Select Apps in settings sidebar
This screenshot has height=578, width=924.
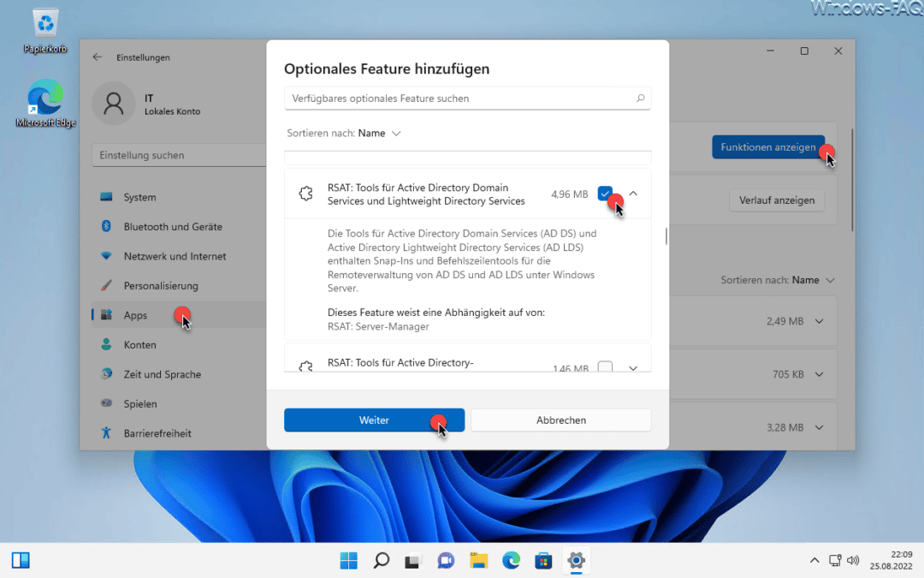pyautogui.click(x=179, y=315)
